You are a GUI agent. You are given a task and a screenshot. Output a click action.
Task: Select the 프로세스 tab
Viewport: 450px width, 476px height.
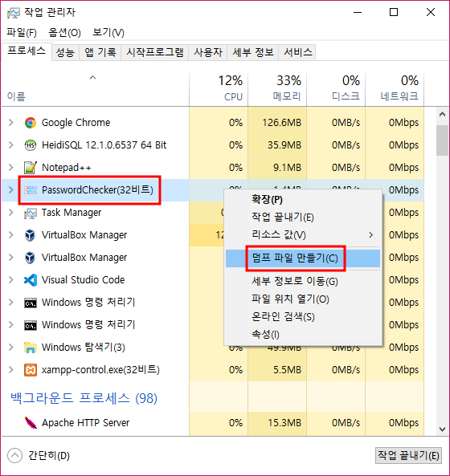27,51
